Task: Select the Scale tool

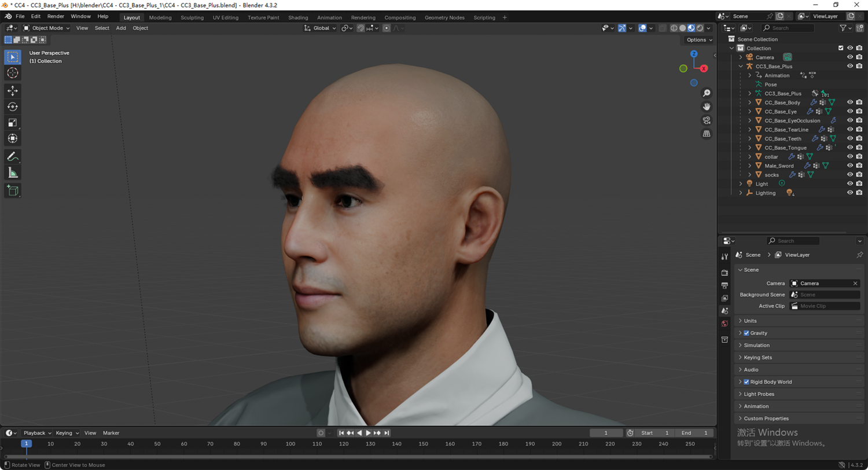Action: click(x=13, y=123)
